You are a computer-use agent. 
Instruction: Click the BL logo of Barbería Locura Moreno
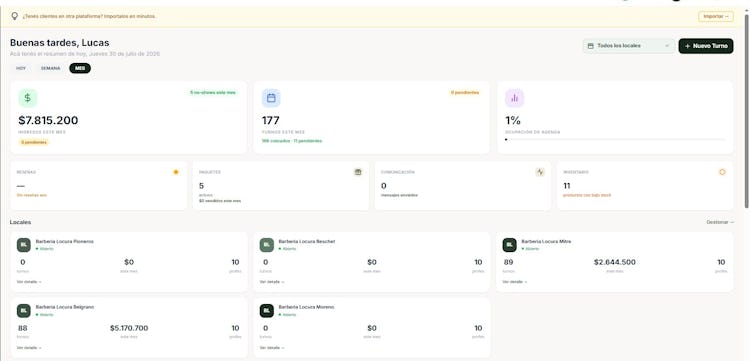(x=267, y=311)
